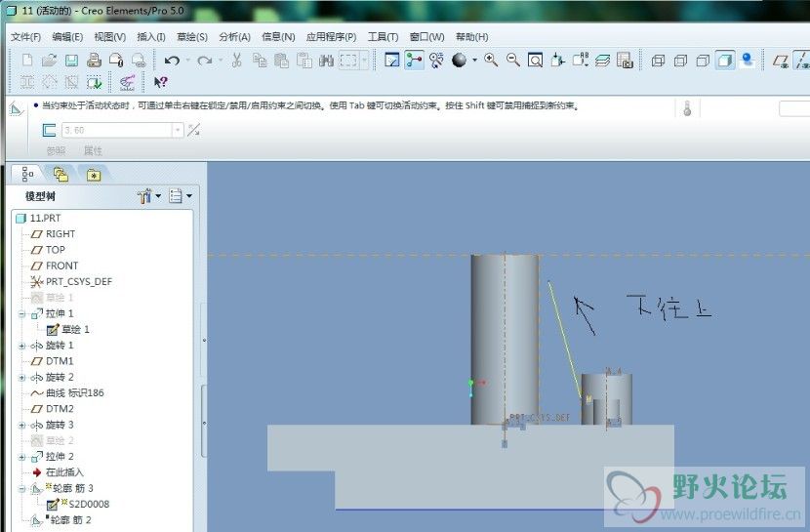Toggle datum axes display

(802, 61)
